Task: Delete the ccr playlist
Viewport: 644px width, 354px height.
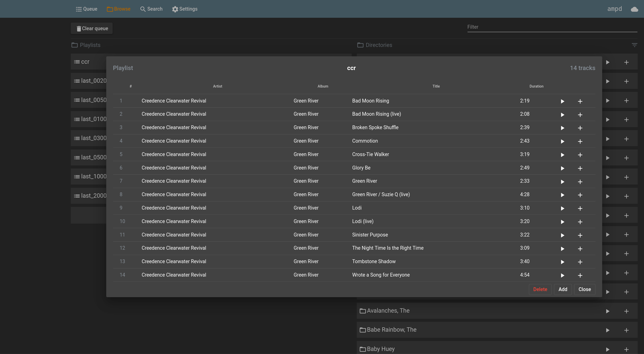Action: click(x=540, y=289)
